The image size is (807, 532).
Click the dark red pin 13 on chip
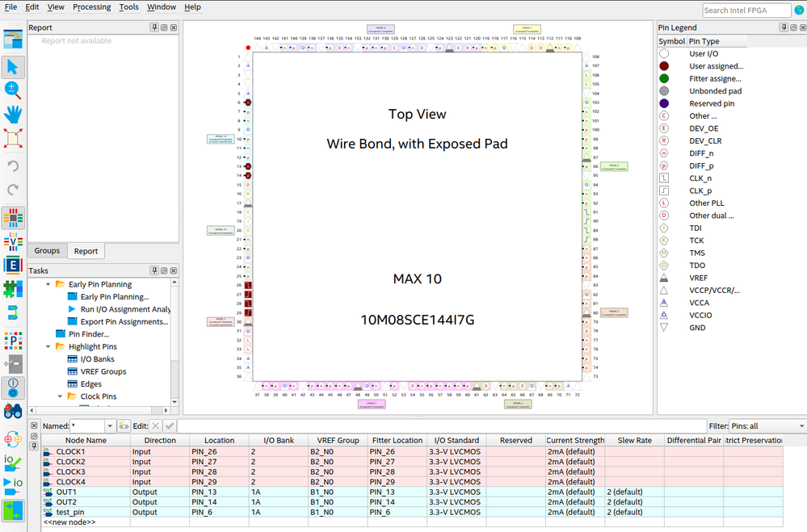[x=248, y=166]
